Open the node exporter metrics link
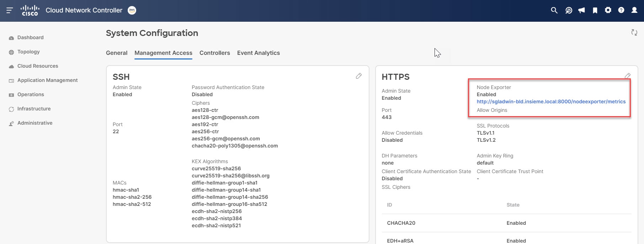Viewport: 644px width, 244px height. pyautogui.click(x=551, y=102)
